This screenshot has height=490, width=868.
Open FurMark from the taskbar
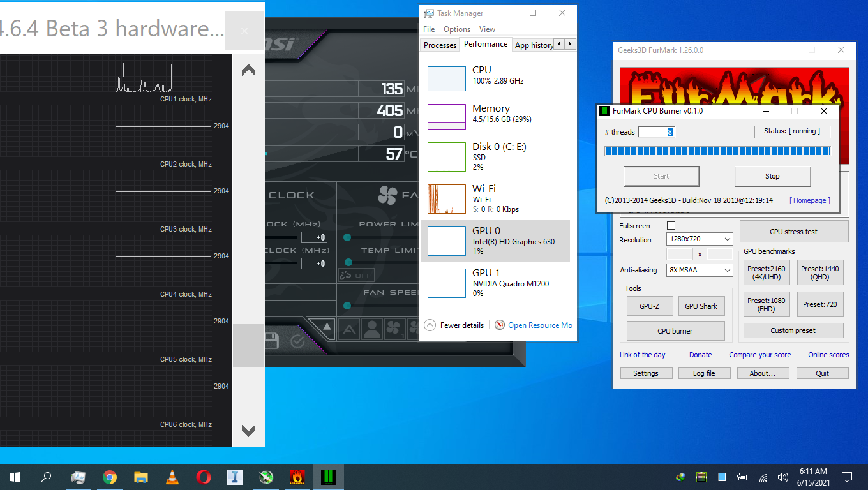[x=298, y=477]
